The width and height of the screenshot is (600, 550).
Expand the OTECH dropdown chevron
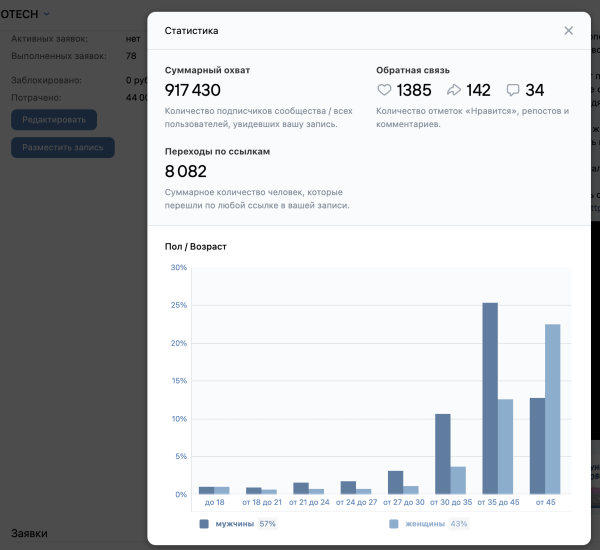(x=47, y=14)
